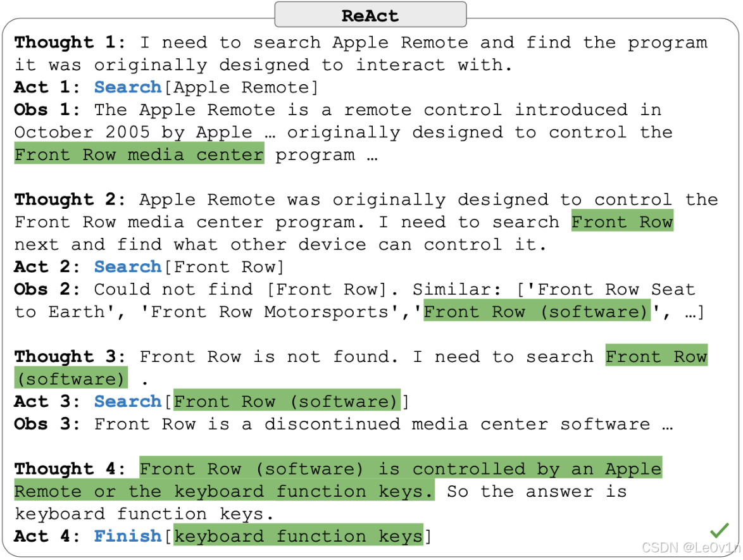Click the "Obs 1:" label

(x=47, y=109)
